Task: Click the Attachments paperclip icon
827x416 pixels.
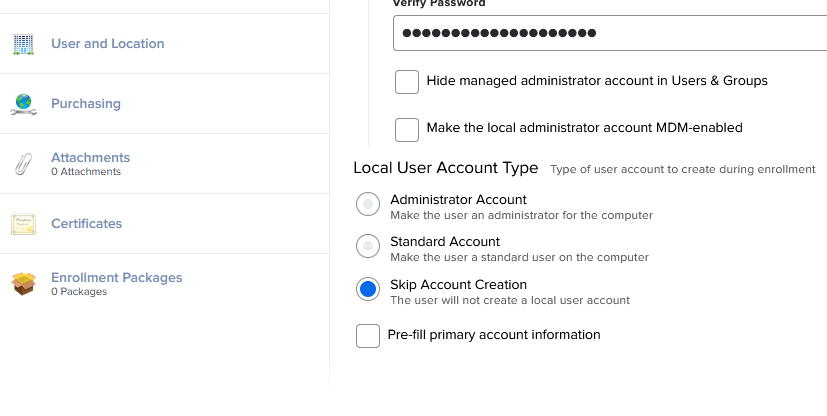Action: pyautogui.click(x=23, y=164)
